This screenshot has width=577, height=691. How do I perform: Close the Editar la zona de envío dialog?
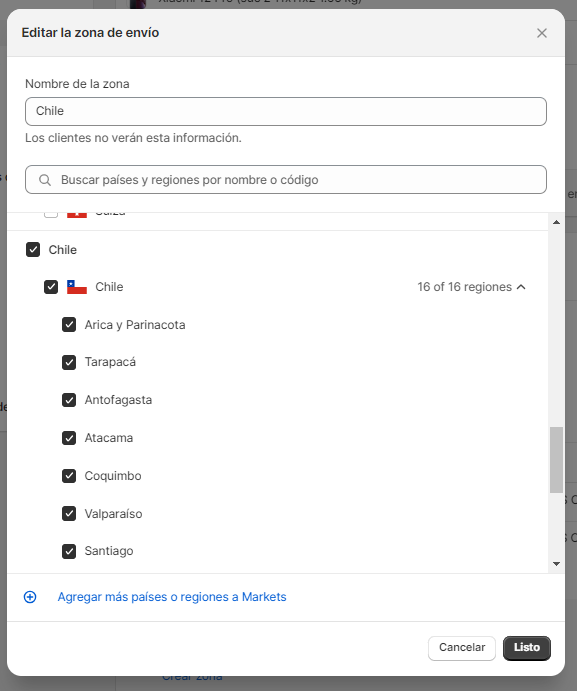point(542,33)
